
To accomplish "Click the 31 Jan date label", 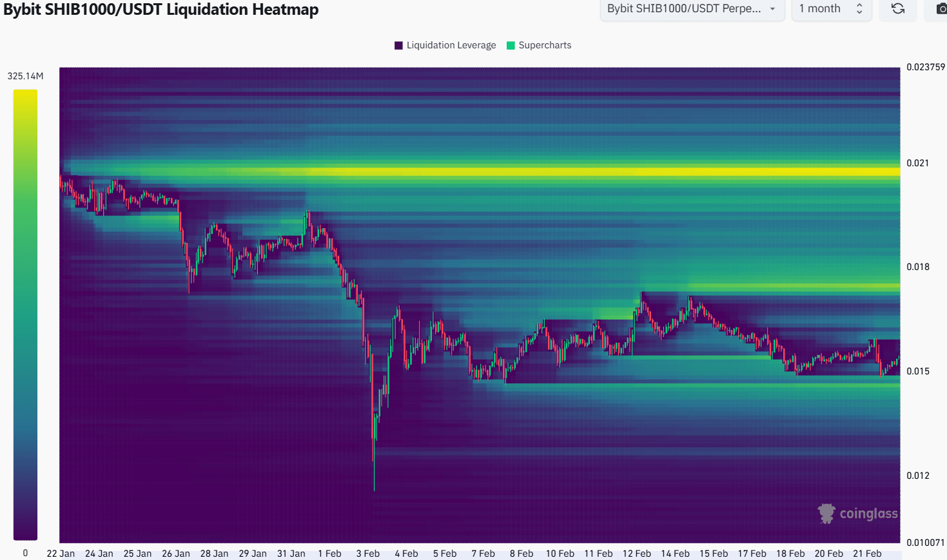I will [x=291, y=554].
